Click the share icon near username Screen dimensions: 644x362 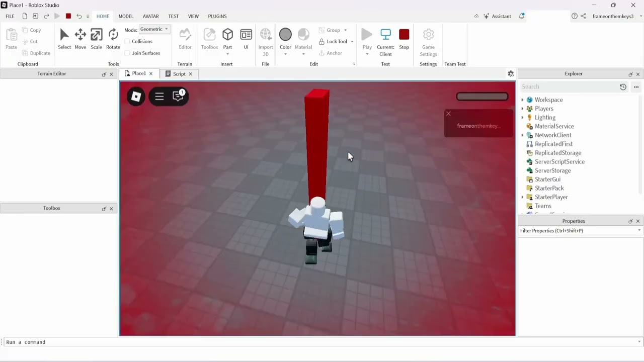[x=583, y=16]
